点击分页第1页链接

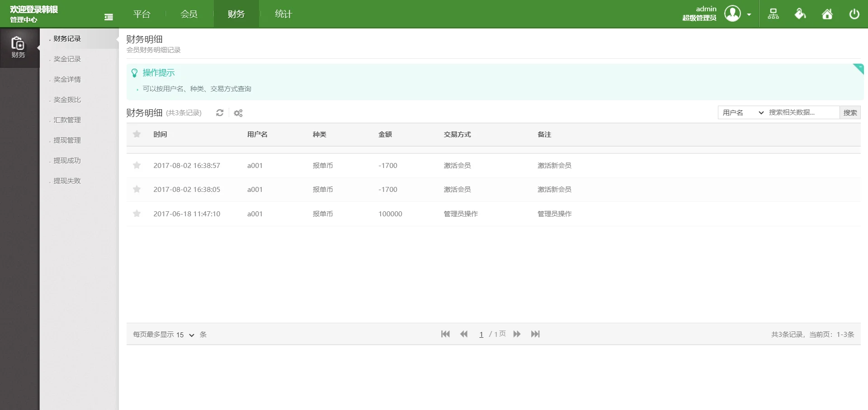click(x=482, y=334)
